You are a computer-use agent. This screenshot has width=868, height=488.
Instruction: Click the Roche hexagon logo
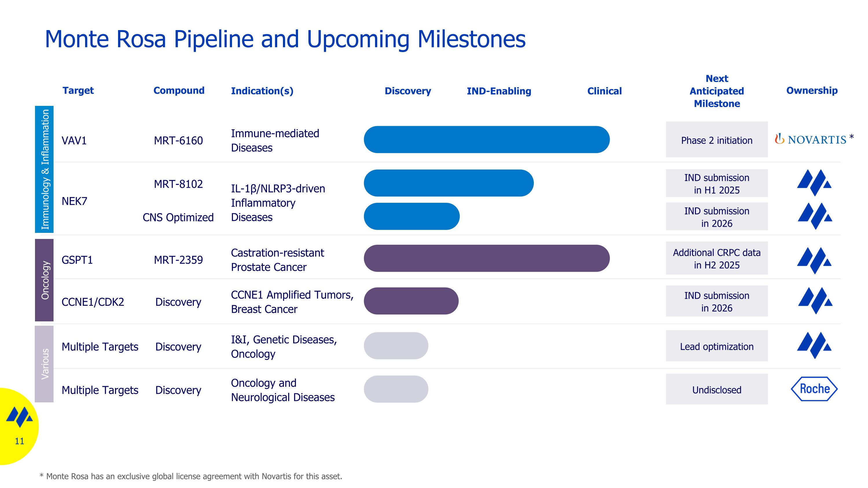click(814, 389)
